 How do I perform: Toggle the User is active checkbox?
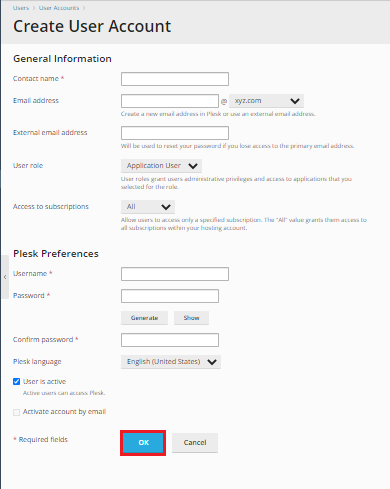16,381
